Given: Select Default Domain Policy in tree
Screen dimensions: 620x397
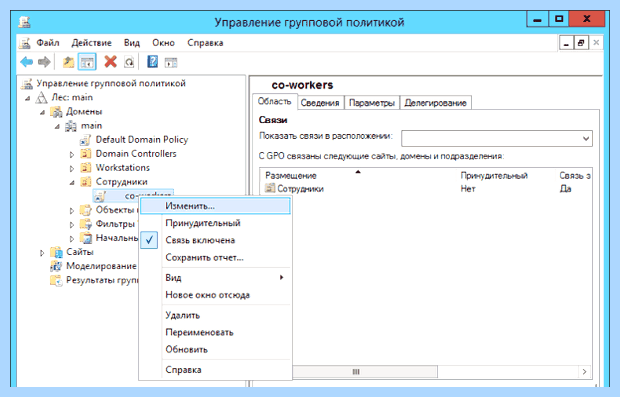Looking at the screenshot, I should (142, 140).
